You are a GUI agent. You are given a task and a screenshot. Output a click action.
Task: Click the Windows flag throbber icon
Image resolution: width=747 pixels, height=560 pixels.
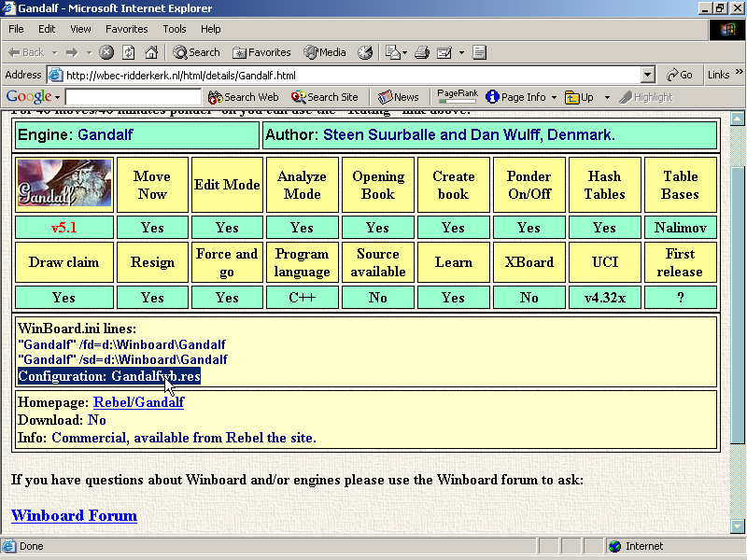click(727, 30)
